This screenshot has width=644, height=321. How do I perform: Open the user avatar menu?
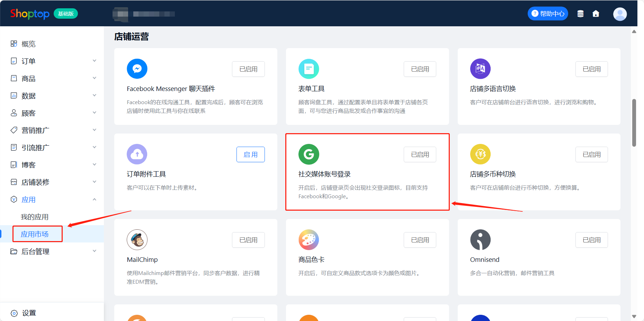pyautogui.click(x=620, y=14)
